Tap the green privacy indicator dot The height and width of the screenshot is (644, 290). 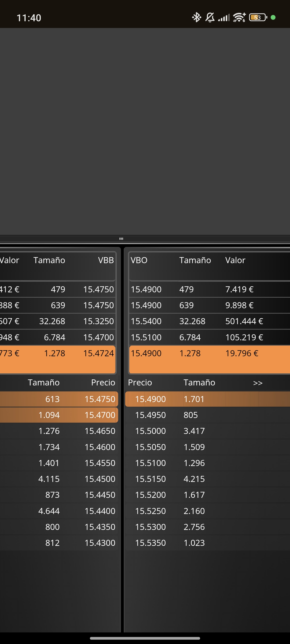[273, 18]
